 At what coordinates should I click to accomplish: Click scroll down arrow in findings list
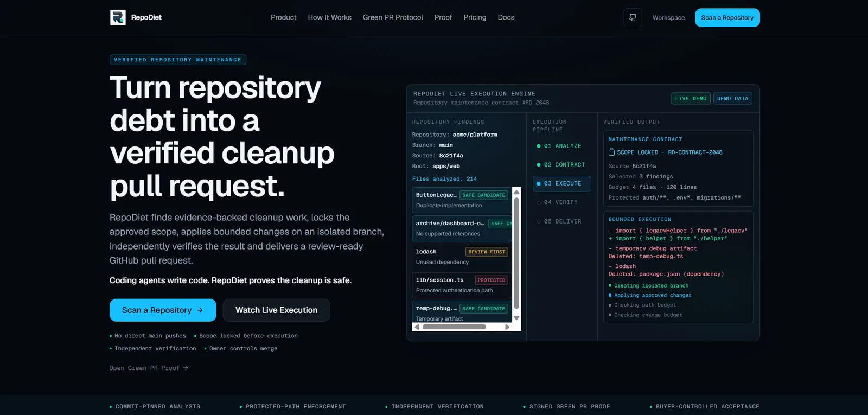coord(516,318)
